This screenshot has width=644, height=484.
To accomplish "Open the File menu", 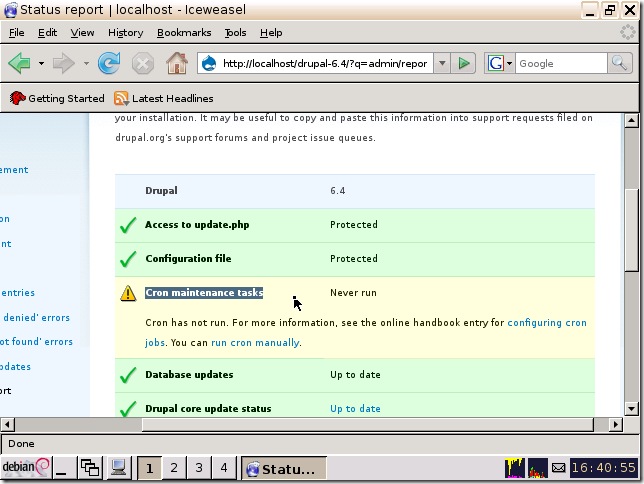I will click(16, 32).
